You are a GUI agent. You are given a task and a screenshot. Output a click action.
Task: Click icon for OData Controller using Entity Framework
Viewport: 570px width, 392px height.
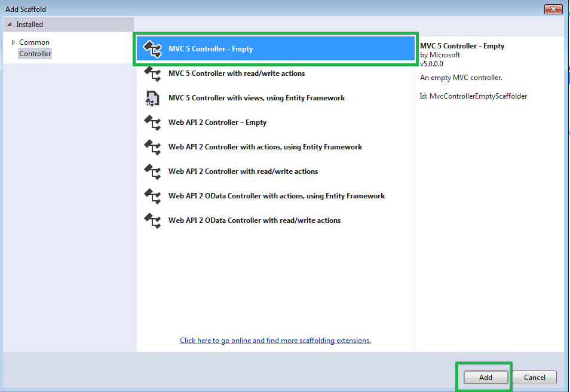(x=152, y=196)
